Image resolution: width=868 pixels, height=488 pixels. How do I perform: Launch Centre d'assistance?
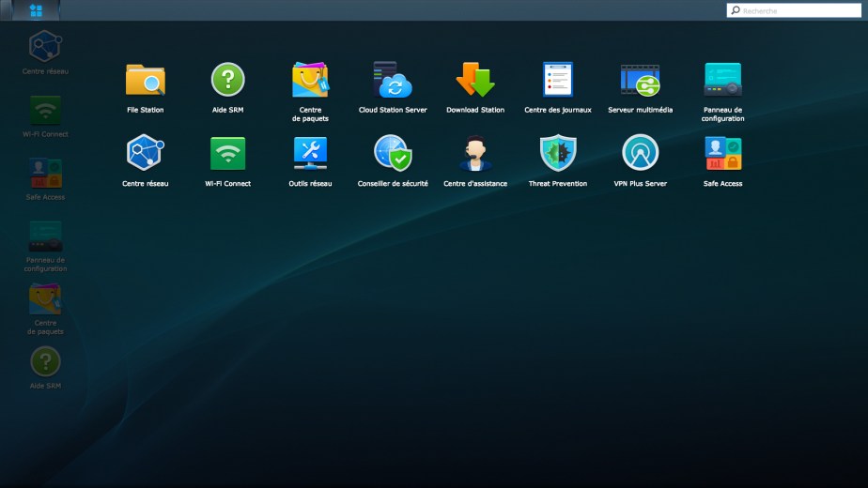[x=475, y=154]
